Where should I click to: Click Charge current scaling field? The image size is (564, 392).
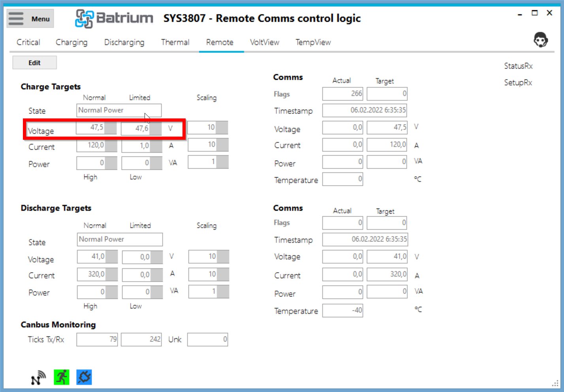click(x=208, y=145)
